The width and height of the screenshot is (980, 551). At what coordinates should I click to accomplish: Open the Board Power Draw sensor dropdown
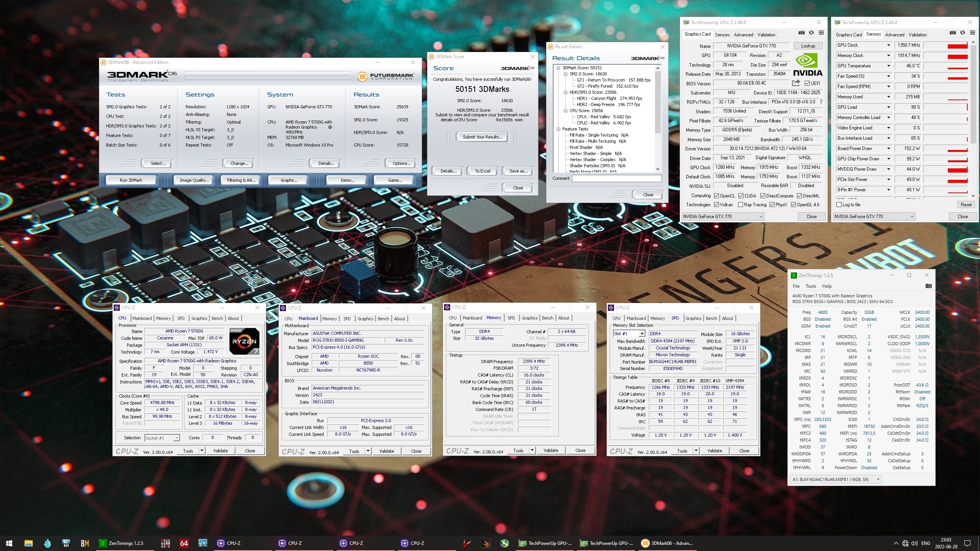click(x=888, y=148)
